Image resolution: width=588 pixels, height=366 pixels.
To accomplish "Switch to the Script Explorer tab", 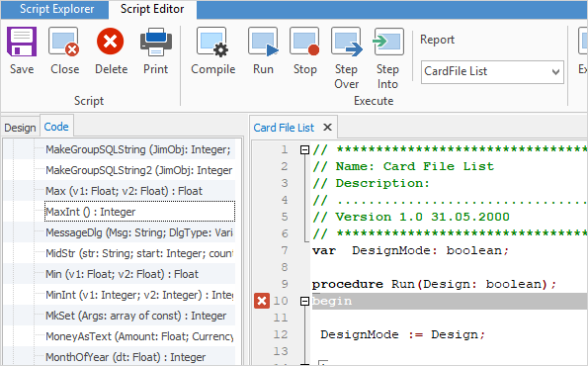I will point(56,9).
